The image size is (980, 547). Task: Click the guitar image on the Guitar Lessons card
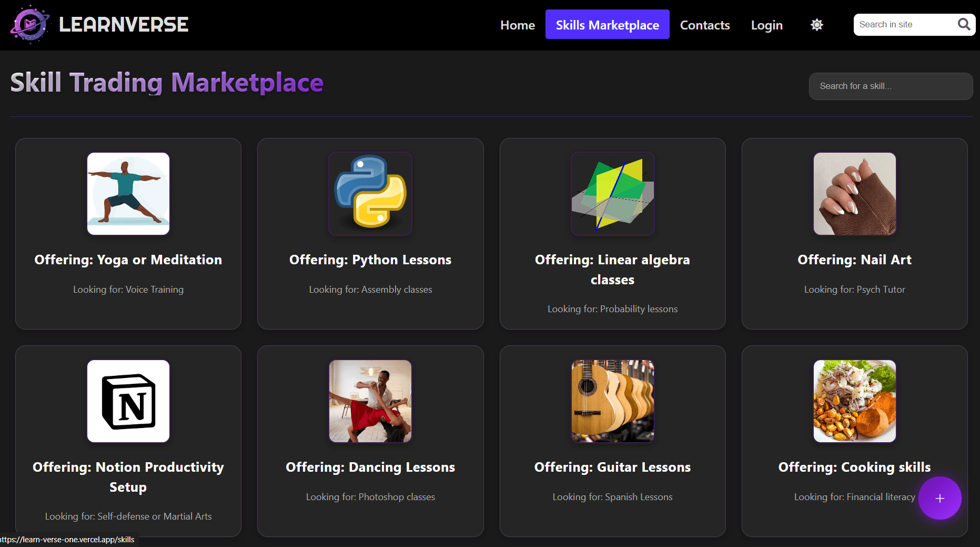[x=612, y=401]
